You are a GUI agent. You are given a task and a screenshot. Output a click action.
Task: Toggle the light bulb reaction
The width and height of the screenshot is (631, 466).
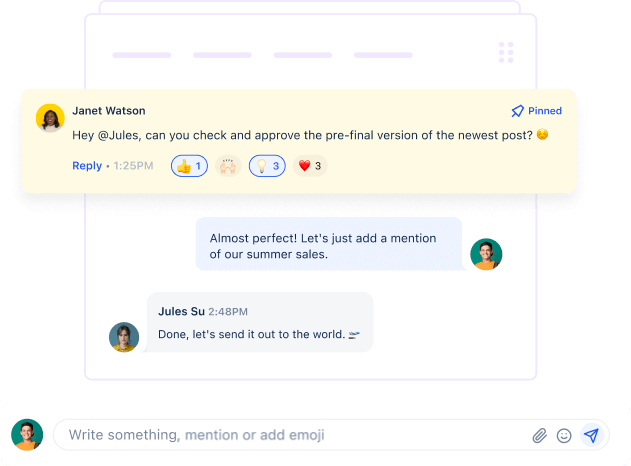click(267, 166)
